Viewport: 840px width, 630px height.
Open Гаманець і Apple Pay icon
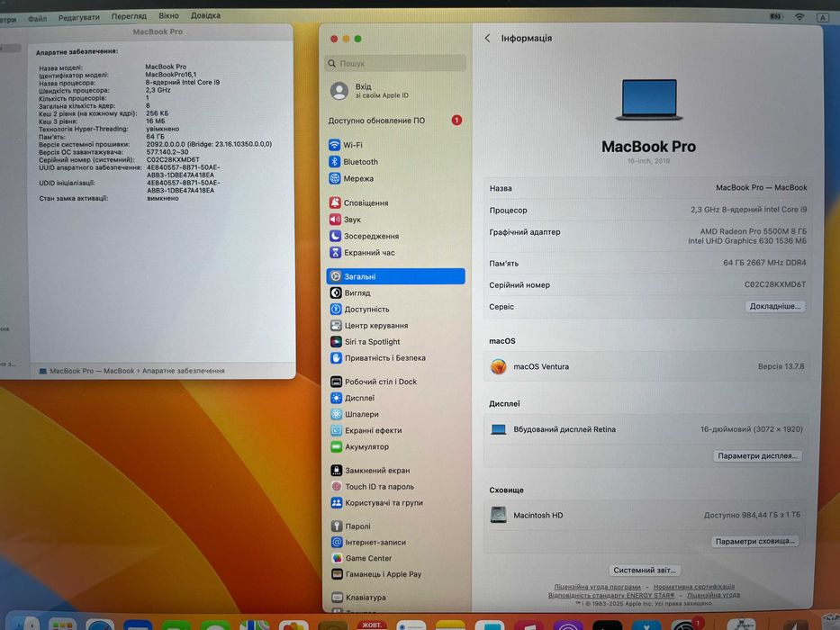click(337, 574)
